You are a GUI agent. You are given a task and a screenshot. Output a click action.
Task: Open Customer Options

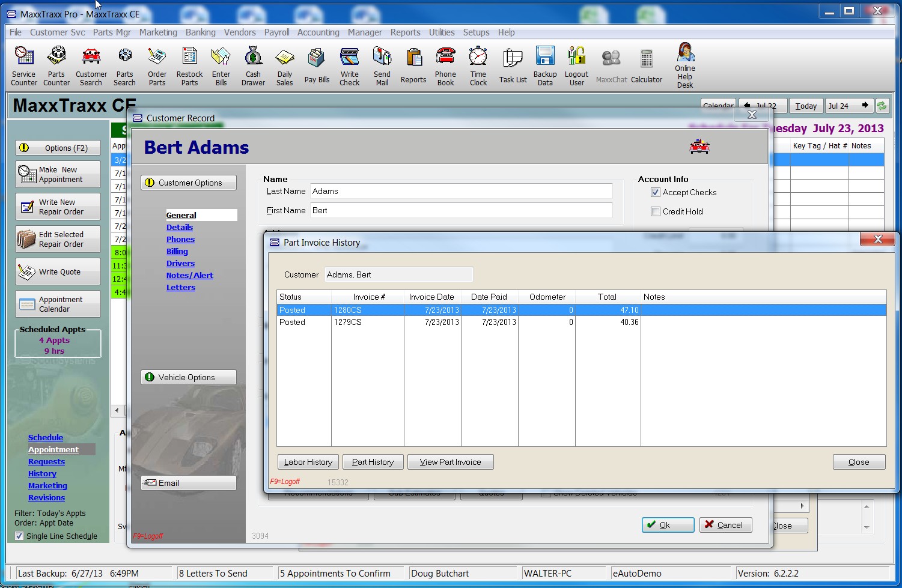tap(189, 183)
